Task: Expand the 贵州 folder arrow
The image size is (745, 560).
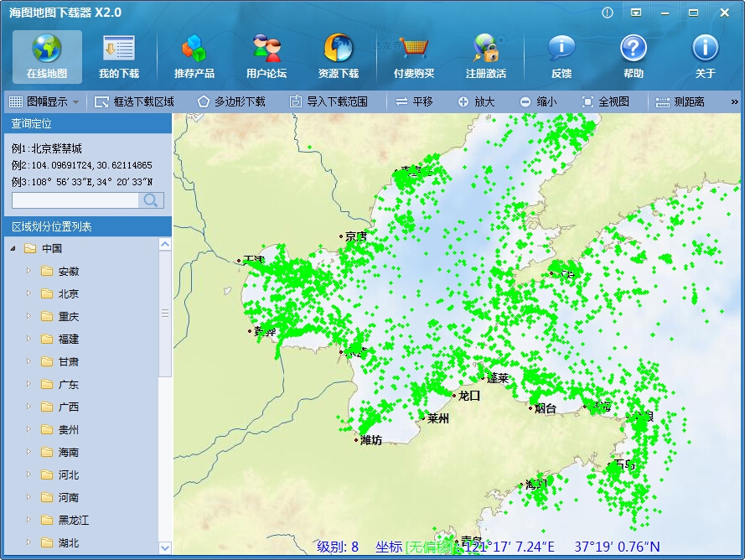Action: pos(28,429)
